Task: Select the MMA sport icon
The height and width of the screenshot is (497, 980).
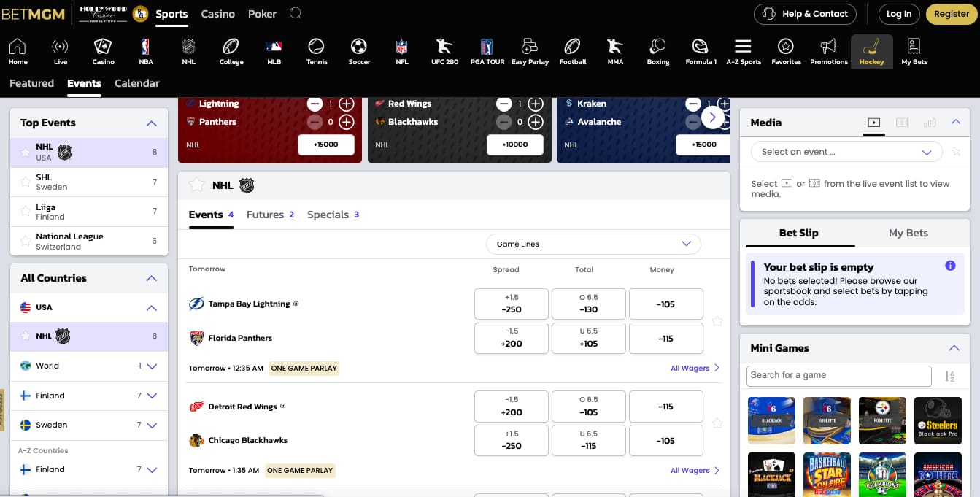Action: [615, 51]
